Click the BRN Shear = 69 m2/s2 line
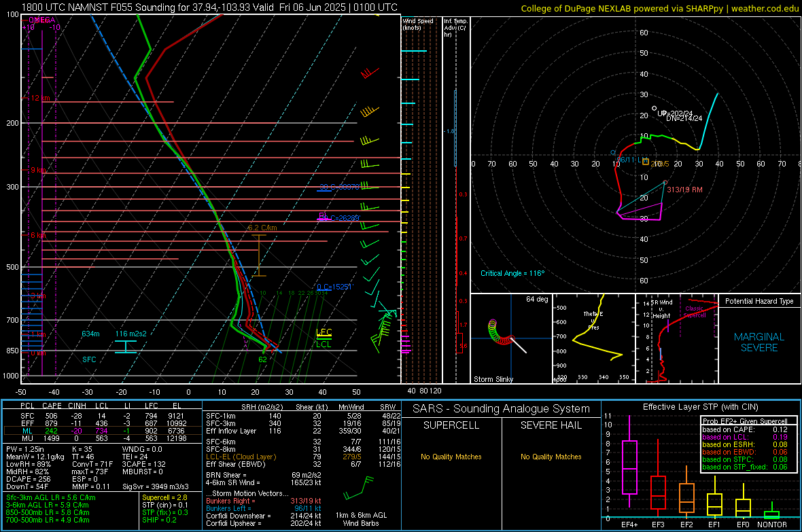 coord(264,475)
